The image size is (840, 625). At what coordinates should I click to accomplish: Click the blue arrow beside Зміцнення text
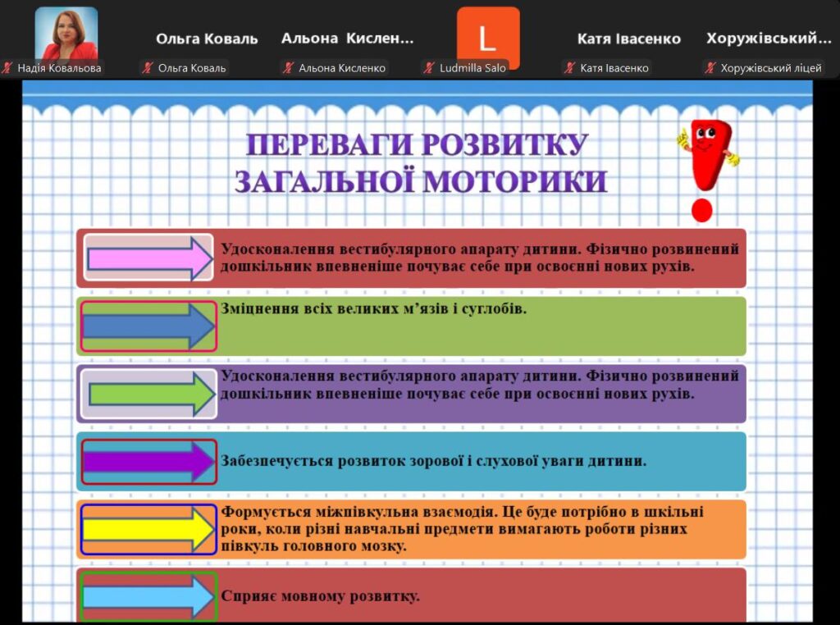(148, 326)
